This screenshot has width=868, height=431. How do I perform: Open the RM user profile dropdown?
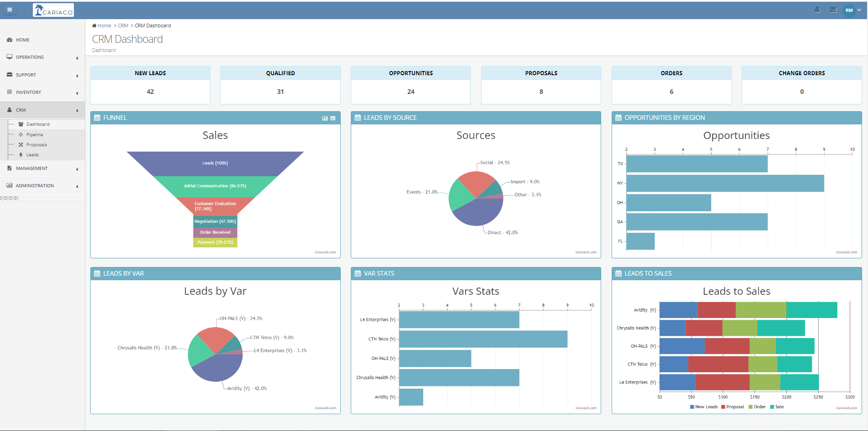click(x=852, y=10)
